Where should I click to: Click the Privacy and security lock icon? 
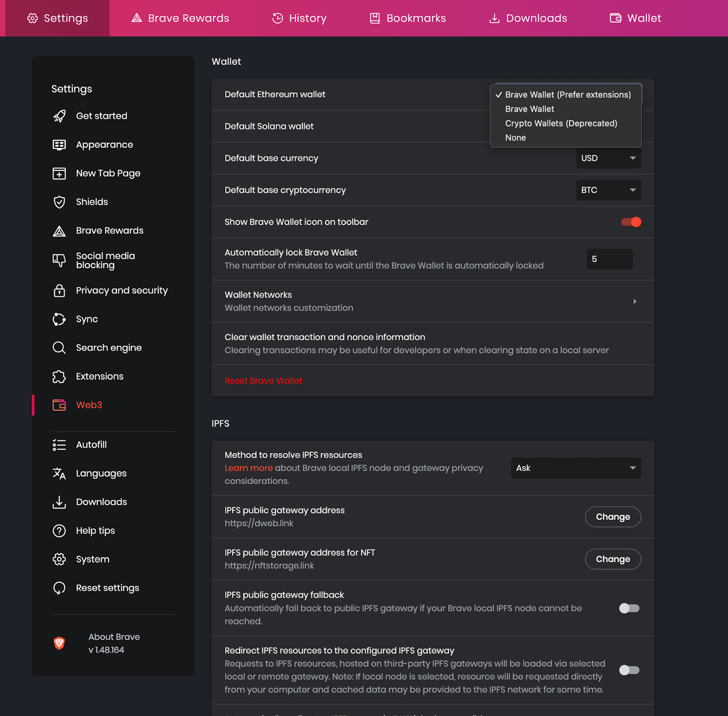(x=59, y=290)
